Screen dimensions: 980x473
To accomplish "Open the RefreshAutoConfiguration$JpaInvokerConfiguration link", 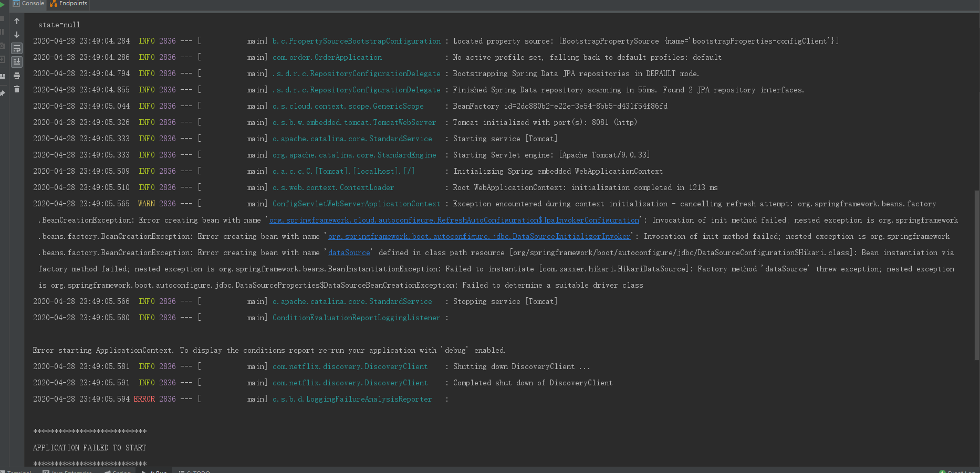I will click(x=454, y=220).
